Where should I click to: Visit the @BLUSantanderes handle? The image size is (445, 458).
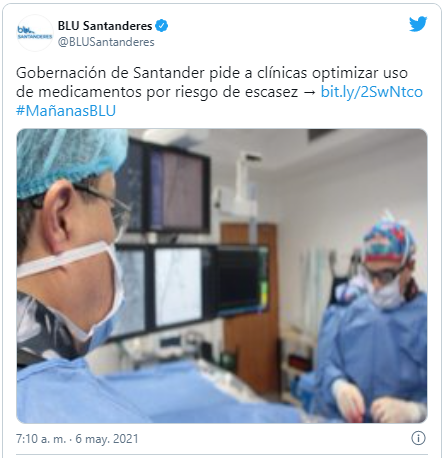[x=106, y=42]
